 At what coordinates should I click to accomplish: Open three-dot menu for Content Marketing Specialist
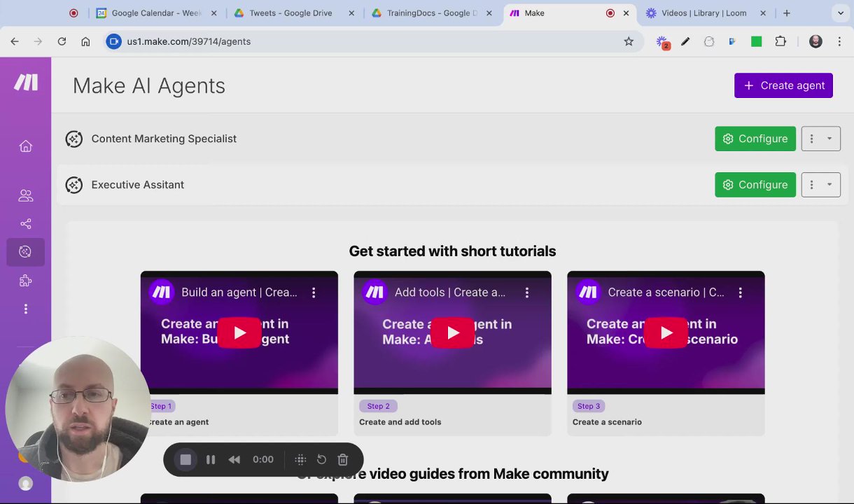(x=811, y=139)
